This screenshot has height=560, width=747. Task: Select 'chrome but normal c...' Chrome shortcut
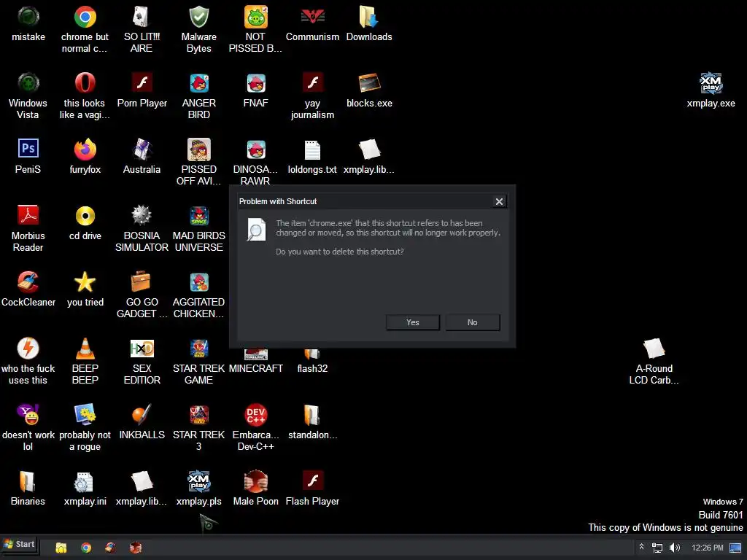85,29
